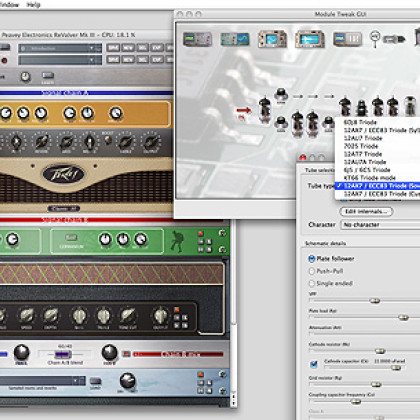This screenshot has height=420, width=420.
Task: Click the Classic 30 amp name label
Action: click(64, 209)
